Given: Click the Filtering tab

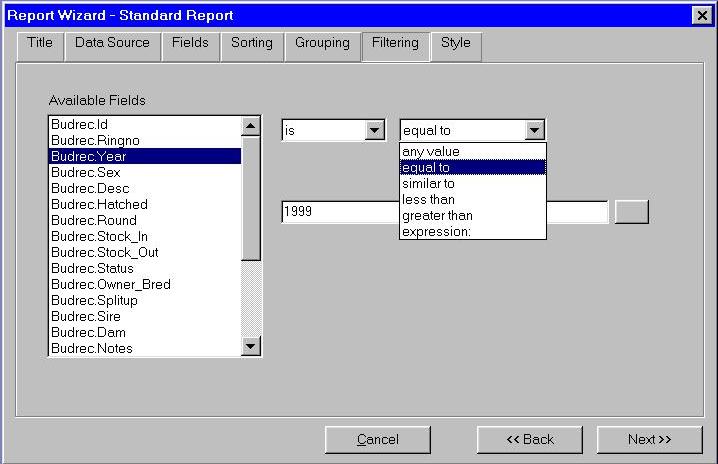Looking at the screenshot, I should click(x=396, y=46).
